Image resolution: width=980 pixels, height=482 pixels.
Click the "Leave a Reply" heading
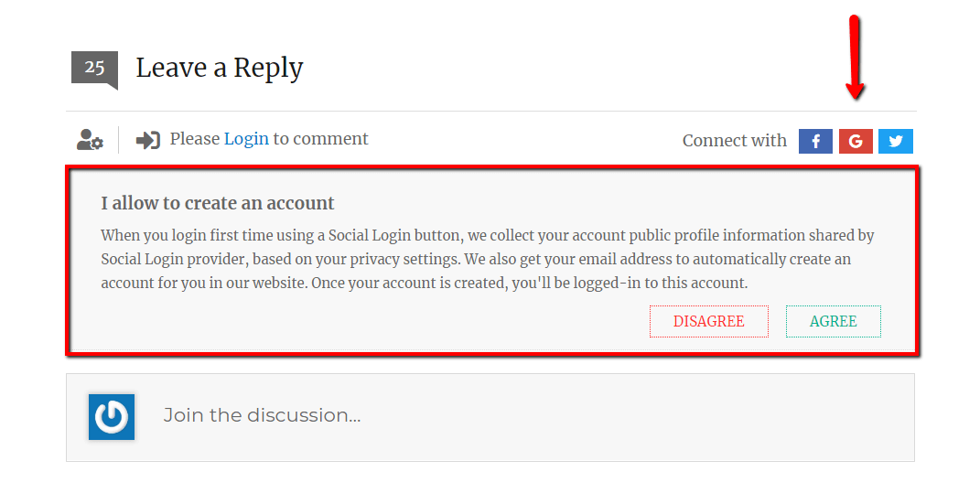220,68
